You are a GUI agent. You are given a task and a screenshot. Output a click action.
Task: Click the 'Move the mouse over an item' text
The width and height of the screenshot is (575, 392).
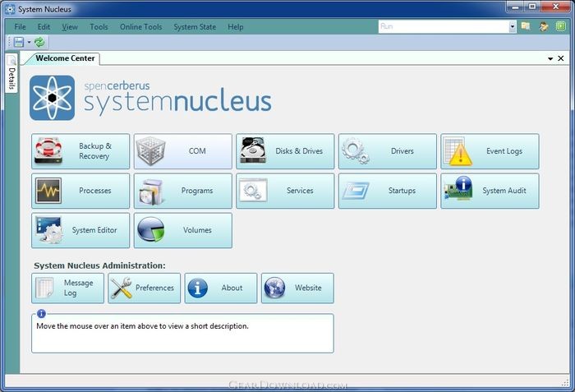[x=142, y=326]
